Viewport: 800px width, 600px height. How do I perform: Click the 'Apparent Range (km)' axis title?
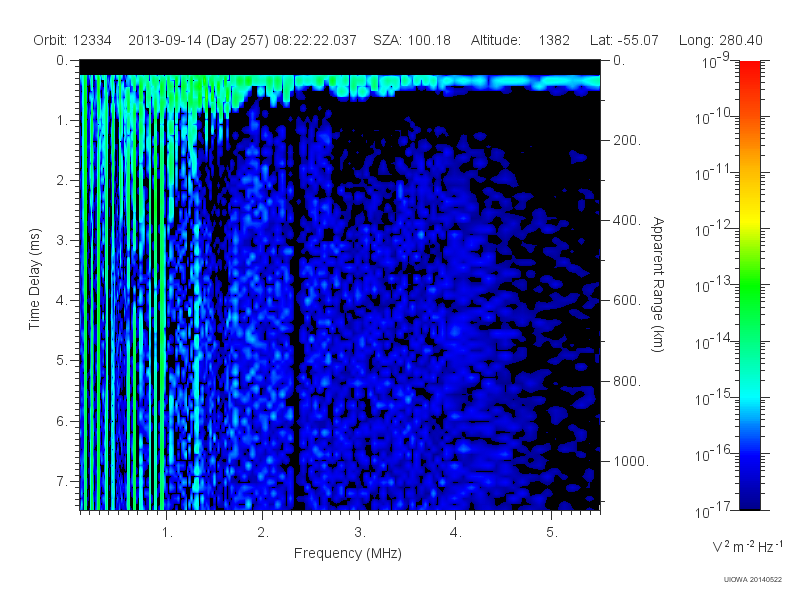coord(658,284)
